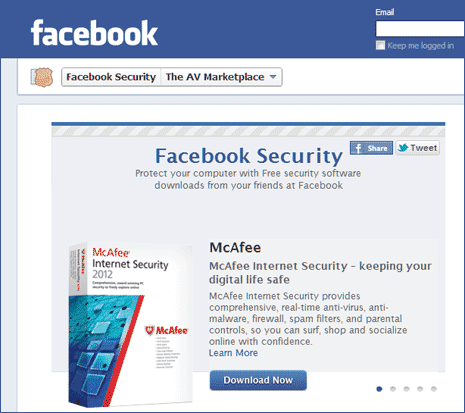Enable the Keep me logged in checkbox
The image size is (465, 413).
(x=380, y=45)
